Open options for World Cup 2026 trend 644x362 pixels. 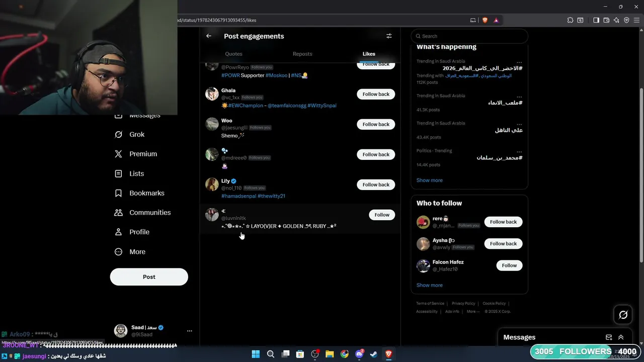coord(519,62)
